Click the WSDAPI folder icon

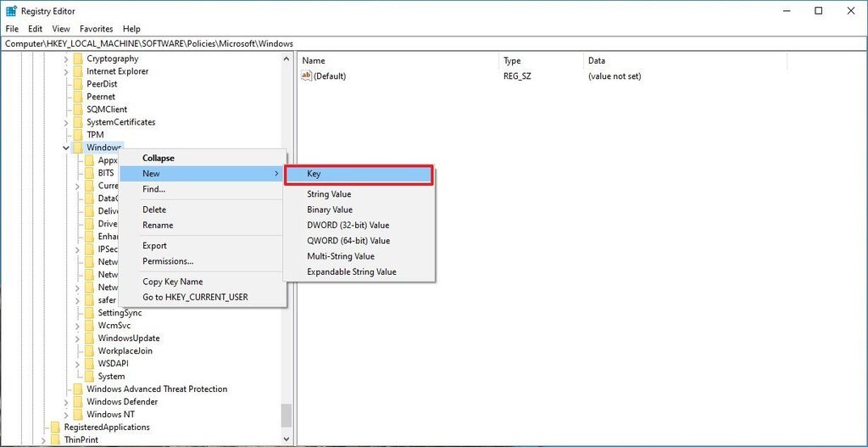[88, 364]
